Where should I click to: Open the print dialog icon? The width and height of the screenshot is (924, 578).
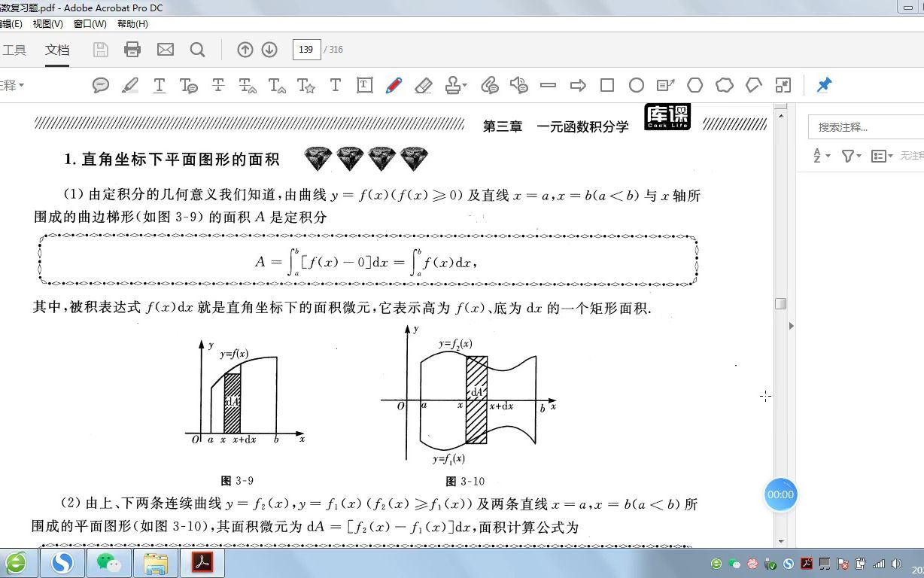pyautogui.click(x=133, y=50)
